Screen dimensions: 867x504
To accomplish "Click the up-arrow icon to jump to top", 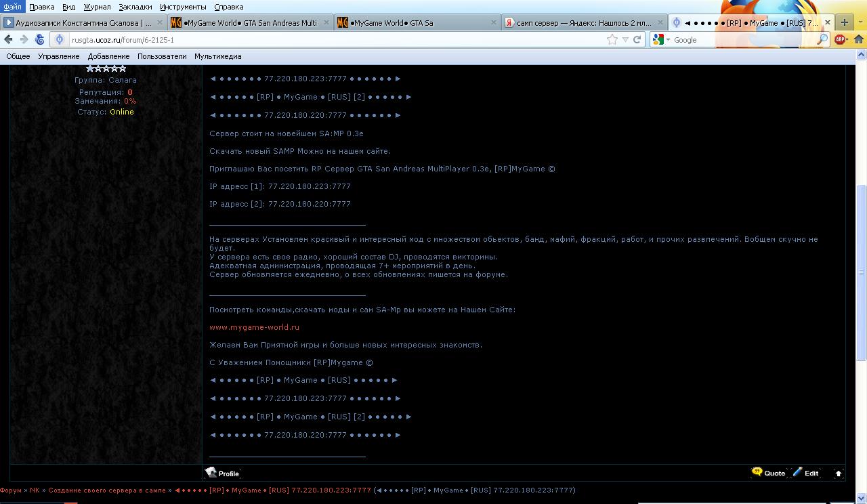I will (x=838, y=474).
